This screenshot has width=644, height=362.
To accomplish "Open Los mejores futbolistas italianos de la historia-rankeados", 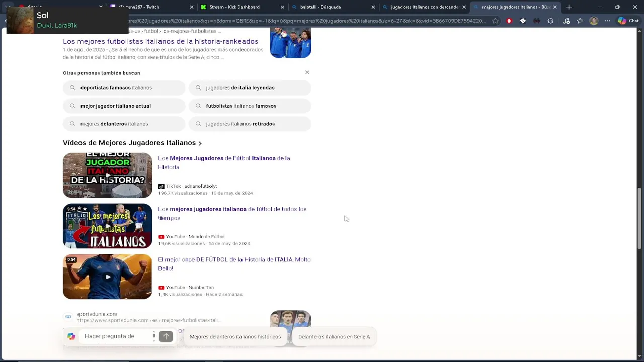I will click(160, 41).
